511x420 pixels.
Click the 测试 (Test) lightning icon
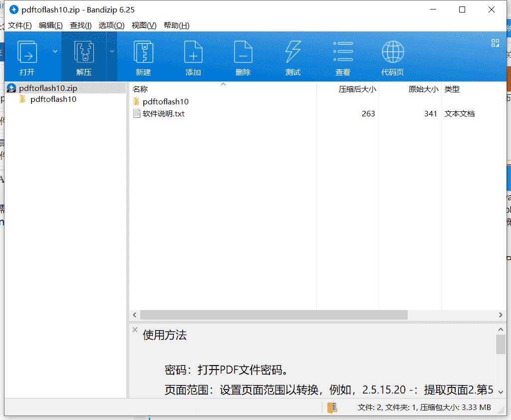pyautogui.click(x=293, y=52)
